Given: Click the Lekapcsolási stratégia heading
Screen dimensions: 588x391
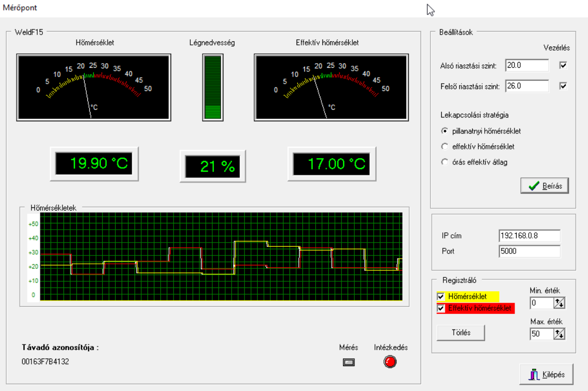Looking at the screenshot, I should point(474,115).
